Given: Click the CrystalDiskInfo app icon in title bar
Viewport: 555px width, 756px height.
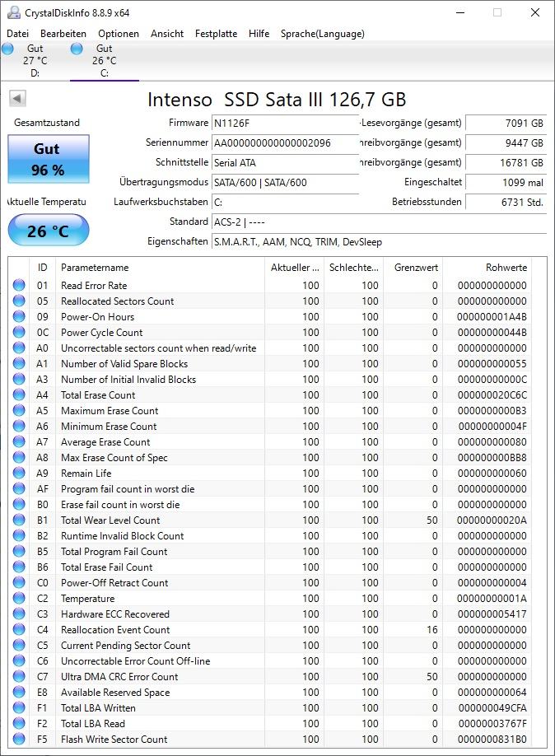Looking at the screenshot, I should pyautogui.click(x=14, y=12).
